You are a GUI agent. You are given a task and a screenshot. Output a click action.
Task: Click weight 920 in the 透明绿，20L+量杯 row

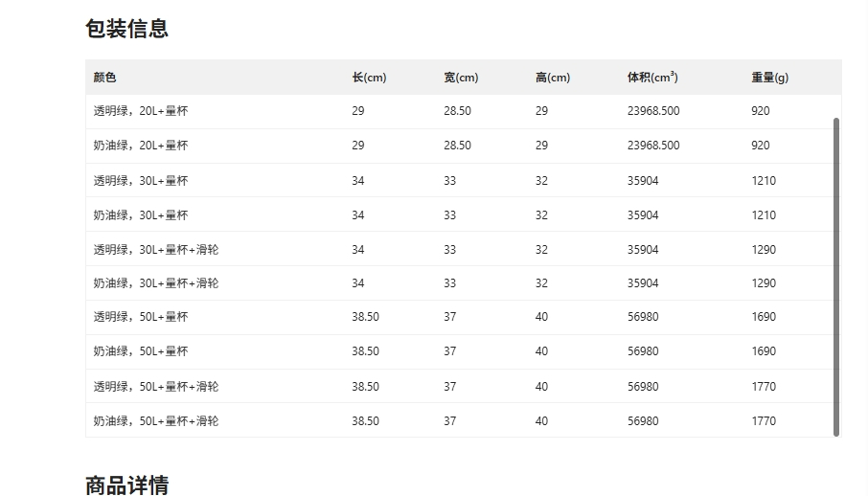point(761,111)
